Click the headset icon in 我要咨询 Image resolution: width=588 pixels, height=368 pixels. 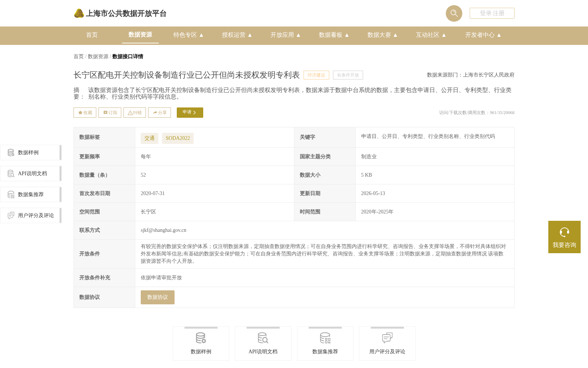click(x=564, y=232)
